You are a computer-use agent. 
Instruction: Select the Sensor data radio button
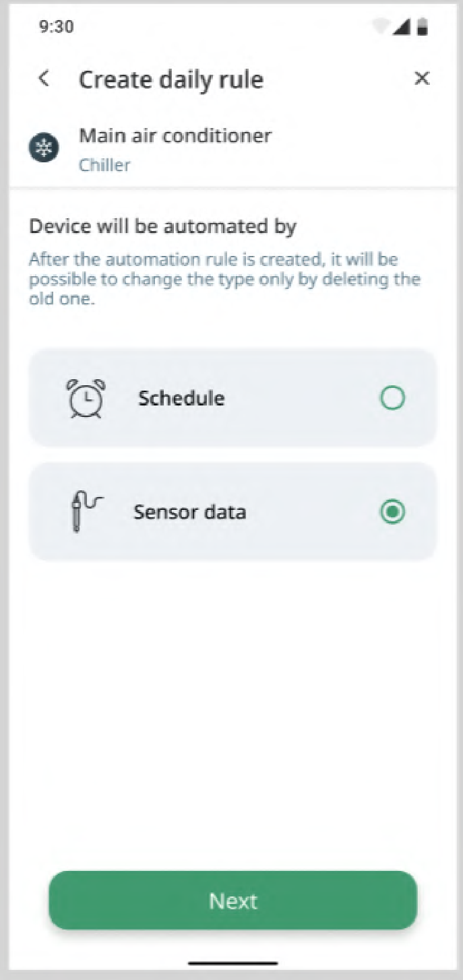click(x=392, y=512)
